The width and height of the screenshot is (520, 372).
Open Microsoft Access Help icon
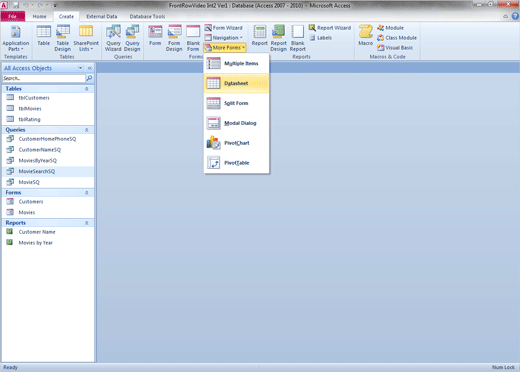pyautogui.click(x=515, y=16)
